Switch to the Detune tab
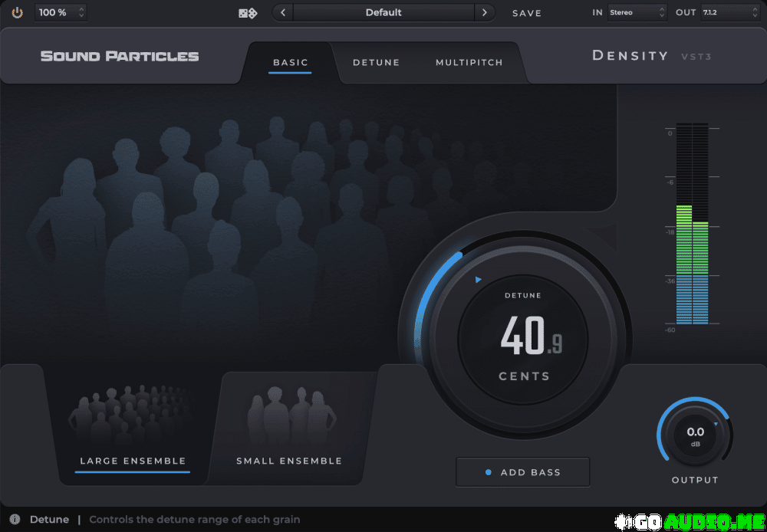The height and width of the screenshot is (532, 767). pos(376,63)
